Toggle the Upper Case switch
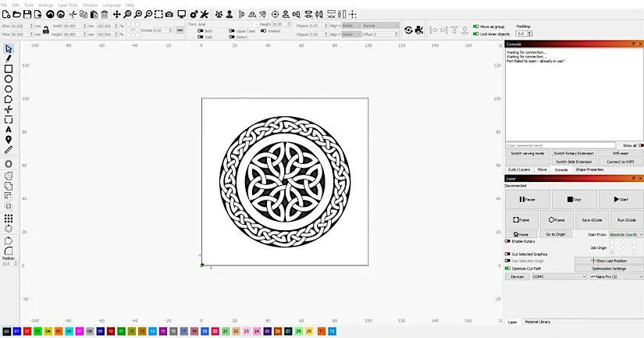Screen dimensions: 644x338 pos(232,30)
